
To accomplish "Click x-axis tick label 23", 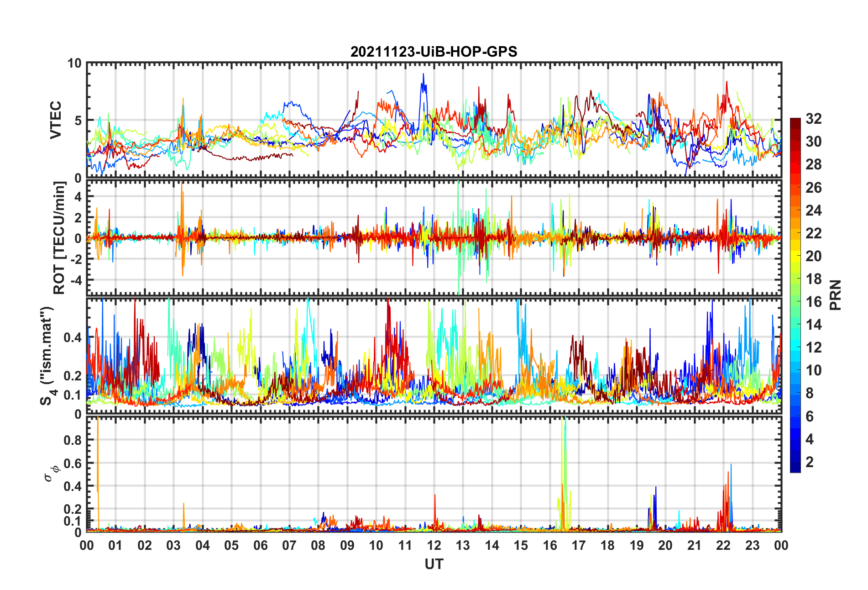I will click(x=752, y=545).
